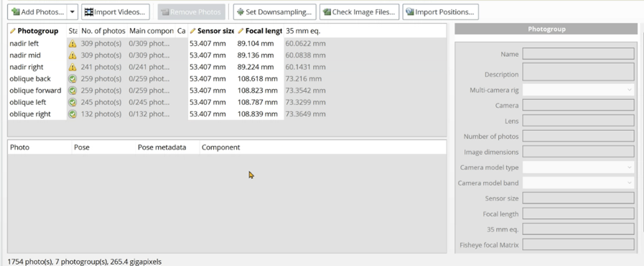Click Import Videos button
The image size is (644, 266).
point(115,12)
